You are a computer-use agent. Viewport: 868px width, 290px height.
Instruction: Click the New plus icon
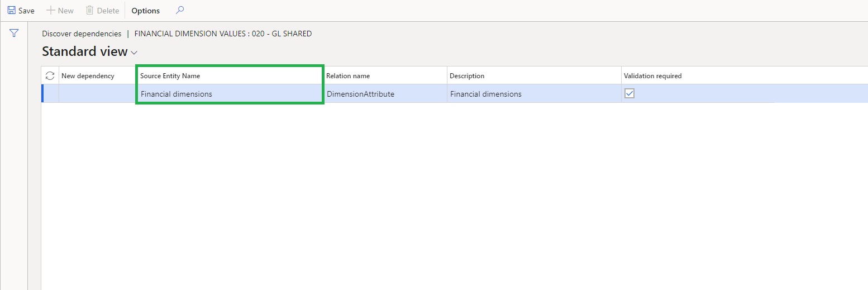tap(50, 11)
